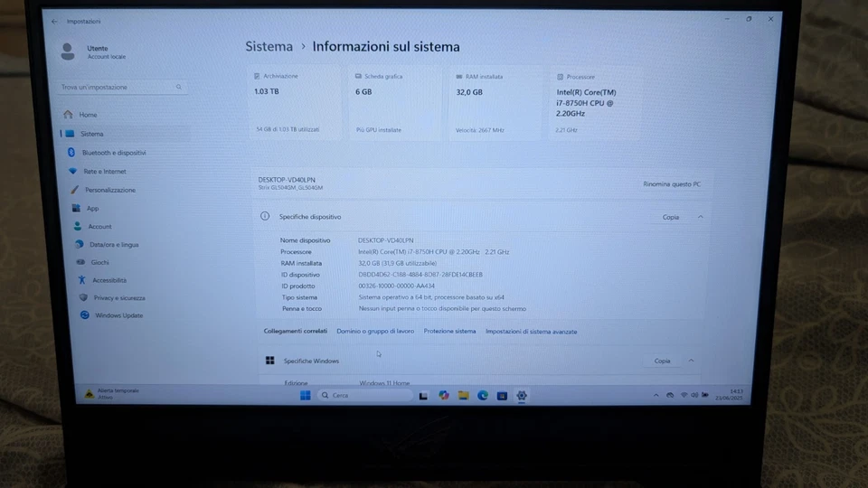Viewport: 868px width, 488px height.
Task: Click the battery tray icon
Action: coord(705,395)
